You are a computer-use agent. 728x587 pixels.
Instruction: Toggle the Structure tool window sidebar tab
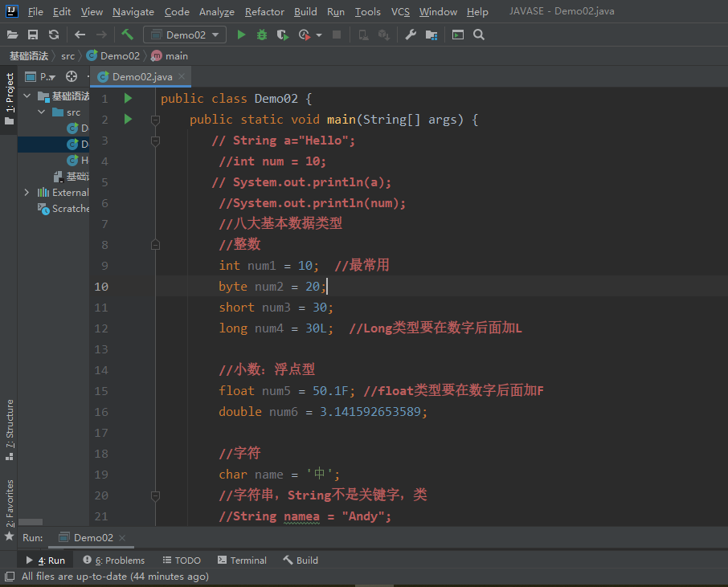[9, 427]
